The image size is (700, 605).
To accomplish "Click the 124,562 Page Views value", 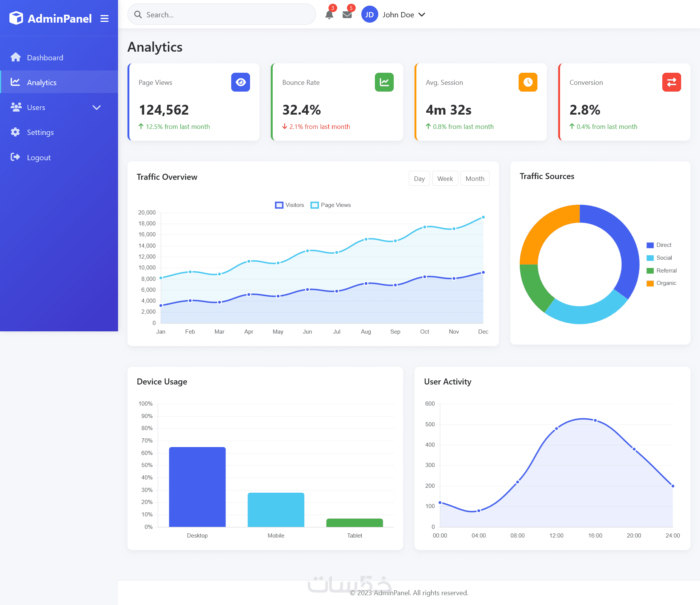I will click(x=164, y=110).
